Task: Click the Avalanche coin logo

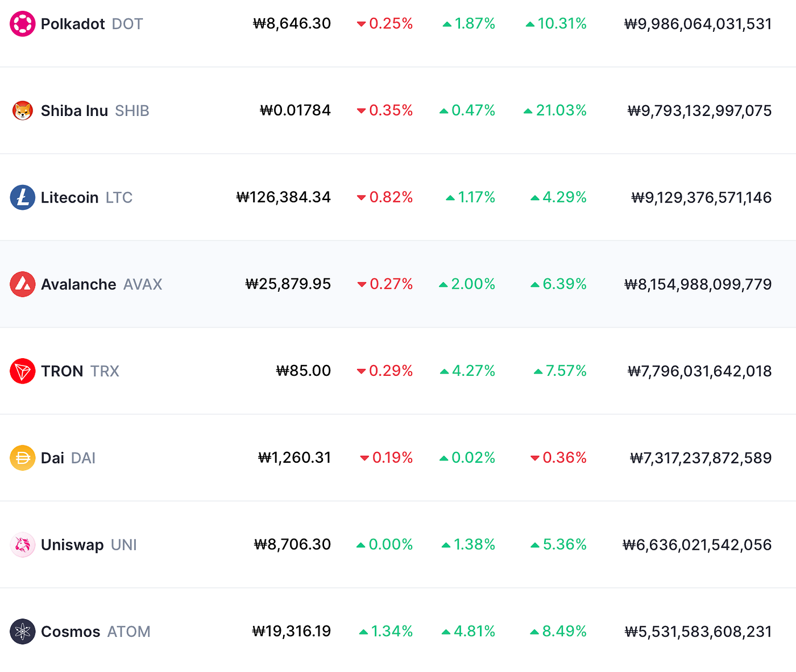Action: [23, 284]
